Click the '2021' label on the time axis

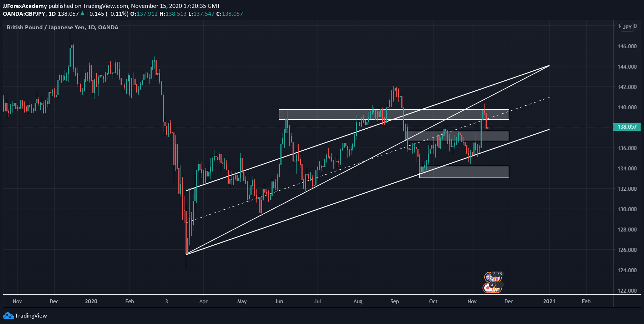[x=549, y=301]
